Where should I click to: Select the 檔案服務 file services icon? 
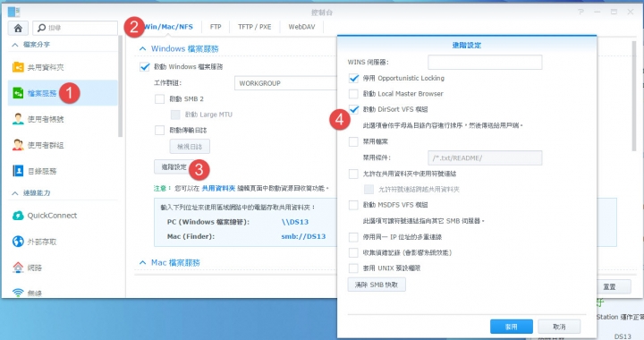18,93
